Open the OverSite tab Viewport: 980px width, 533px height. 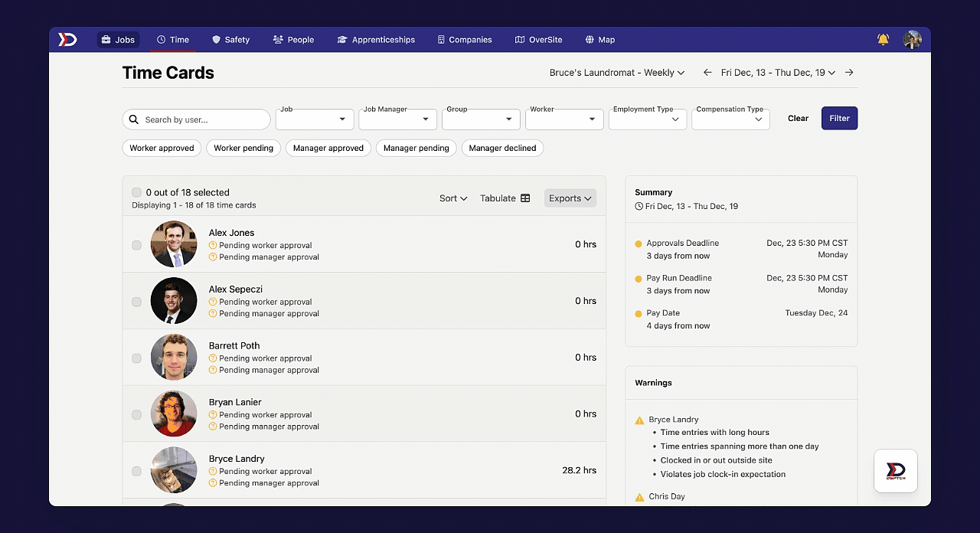coord(539,40)
